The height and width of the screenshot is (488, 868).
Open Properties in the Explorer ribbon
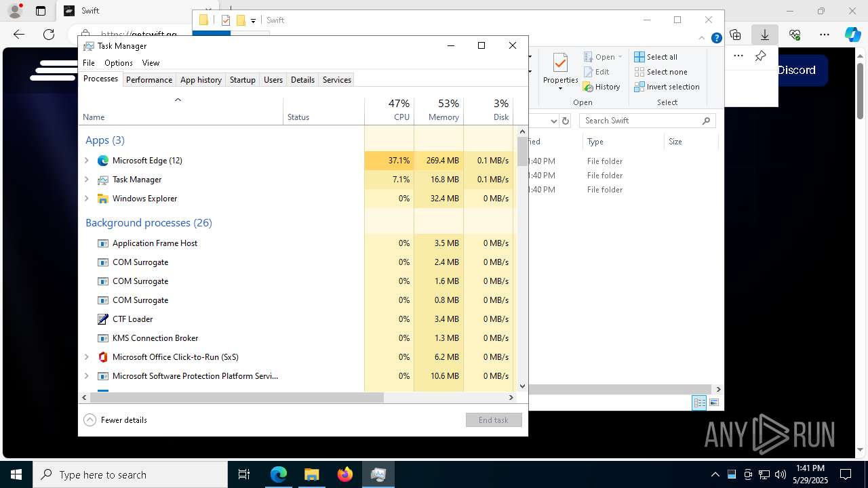(x=560, y=70)
